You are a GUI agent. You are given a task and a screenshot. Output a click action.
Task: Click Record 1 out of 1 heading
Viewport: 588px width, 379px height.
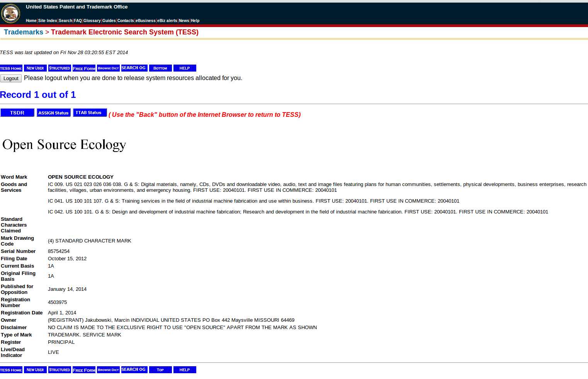pos(38,95)
